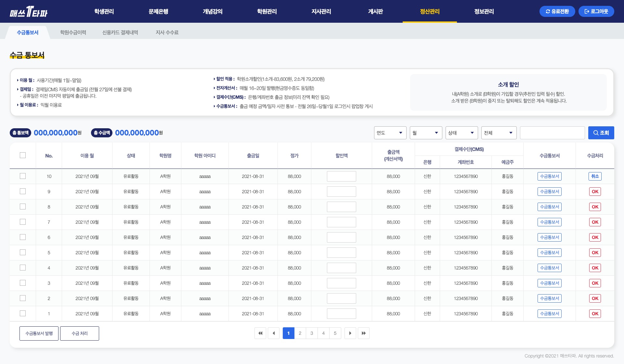The width and height of the screenshot is (624, 364).
Task: Click the 수금통보서 발행 button
Action: [39, 333]
